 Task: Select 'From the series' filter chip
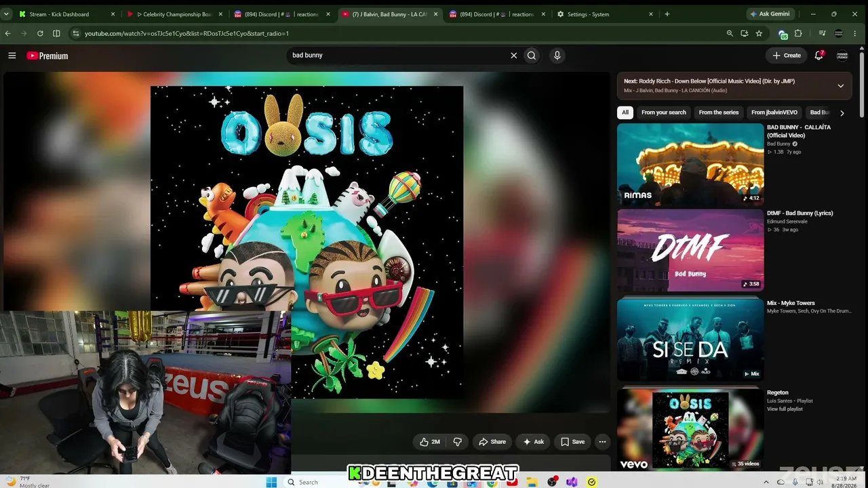click(719, 113)
